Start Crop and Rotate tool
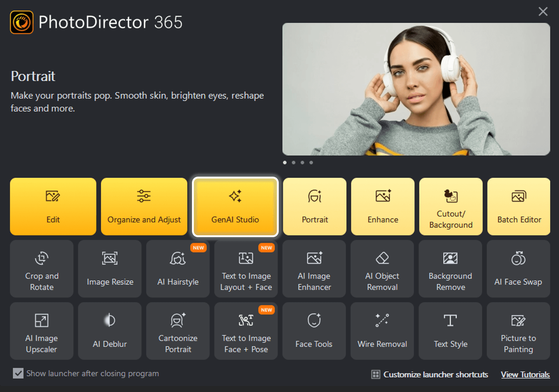Viewport: 559px width, 392px height. point(42,269)
